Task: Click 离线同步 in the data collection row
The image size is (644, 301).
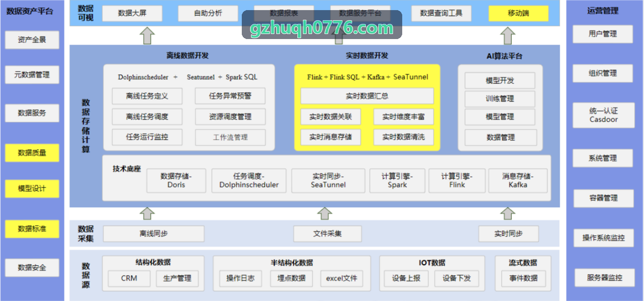Action: click(x=154, y=234)
